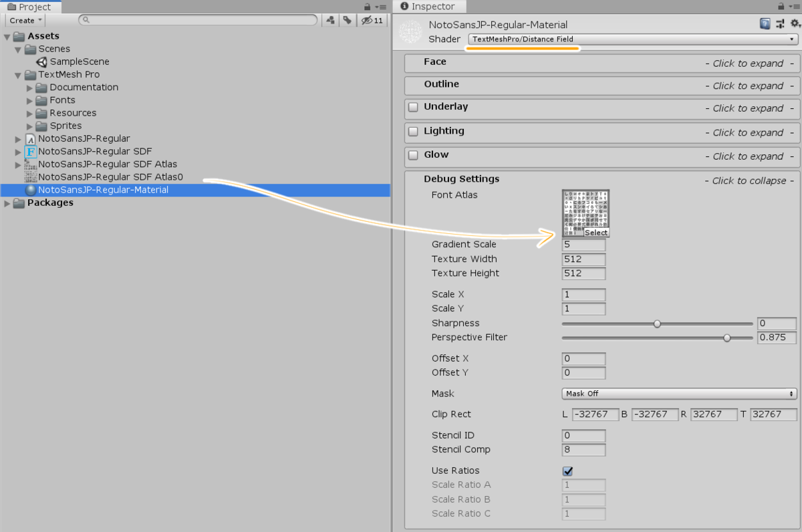Click the Perspective Filter value 0.875 field
This screenshot has width=802, height=532.
click(x=777, y=338)
